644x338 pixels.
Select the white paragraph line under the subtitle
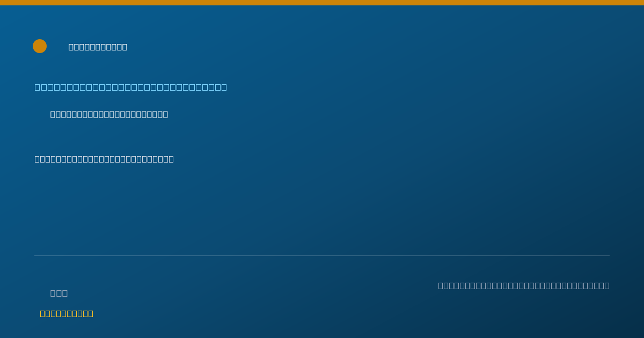coord(104,159)
